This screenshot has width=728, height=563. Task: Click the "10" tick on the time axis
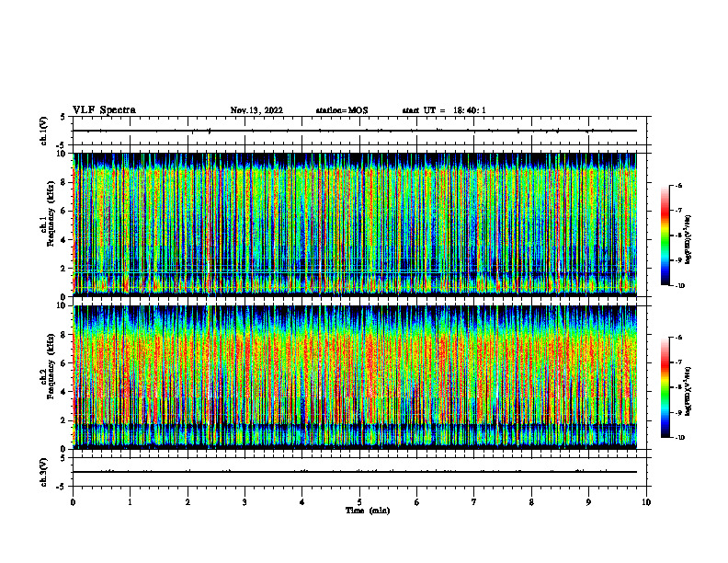click(x=646, y=501)
